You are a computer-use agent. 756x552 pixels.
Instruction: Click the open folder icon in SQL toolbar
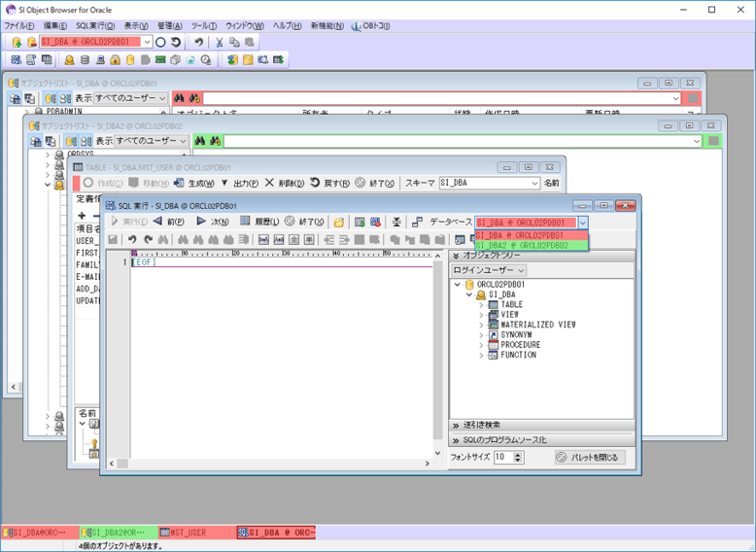tap(338, 222)
